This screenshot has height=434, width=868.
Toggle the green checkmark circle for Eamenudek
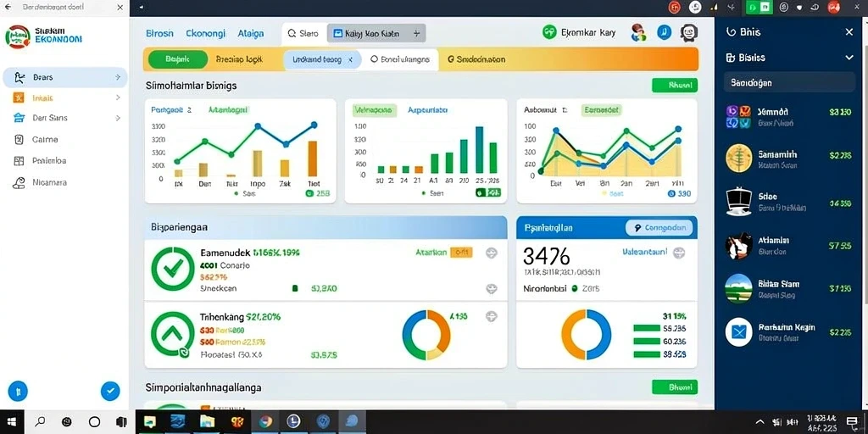(x=173, y=269)
